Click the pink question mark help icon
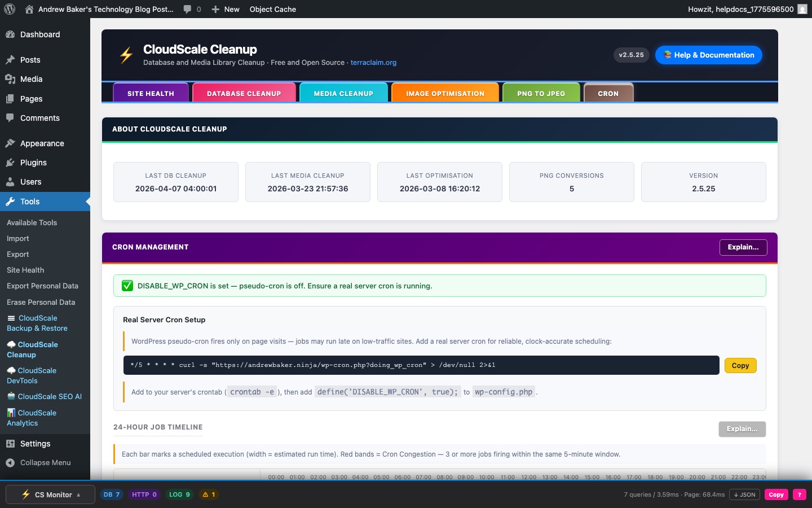812x508 pixels. click(x=799, y=494)
